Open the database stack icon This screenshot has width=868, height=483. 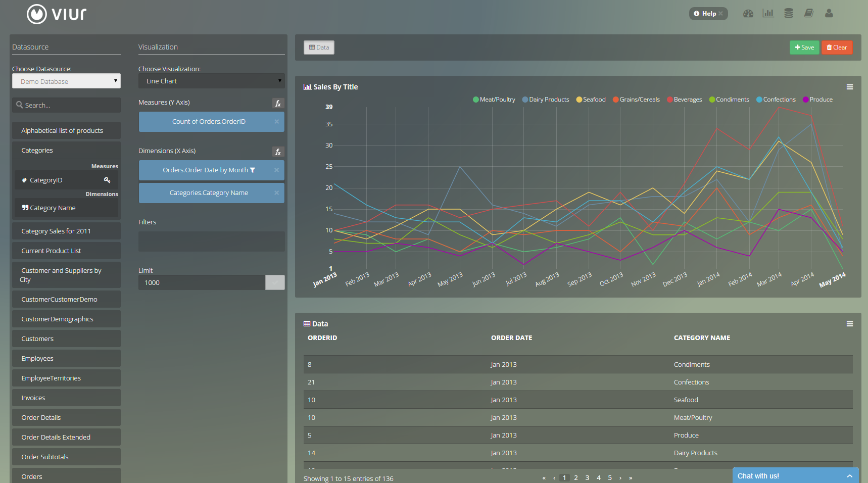[x=788, y=14]
